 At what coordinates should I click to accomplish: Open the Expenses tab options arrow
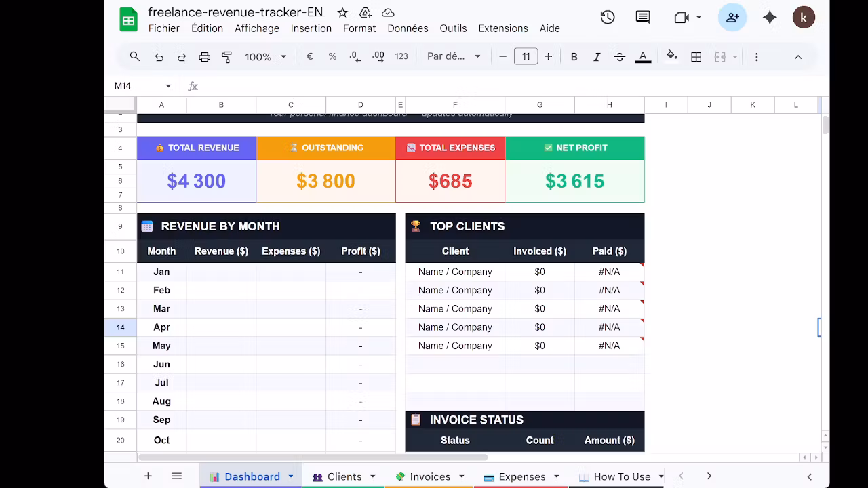(556, 477)
